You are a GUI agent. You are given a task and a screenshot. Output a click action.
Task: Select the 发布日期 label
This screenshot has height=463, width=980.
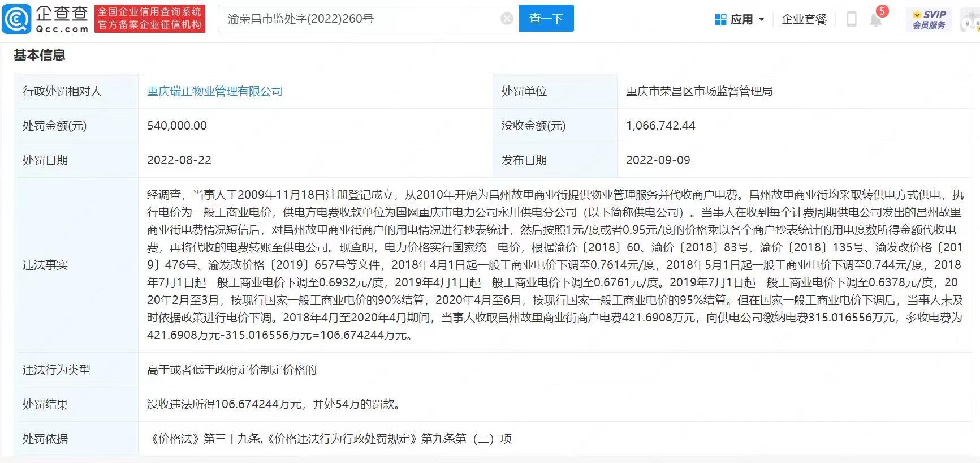[x=524, y=160]
